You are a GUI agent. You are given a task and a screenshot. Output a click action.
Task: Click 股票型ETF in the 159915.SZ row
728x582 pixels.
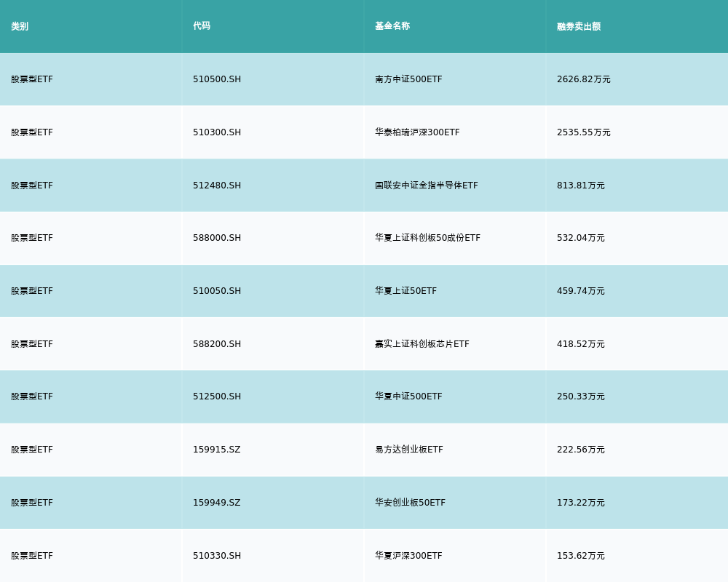tap(32, 450)
